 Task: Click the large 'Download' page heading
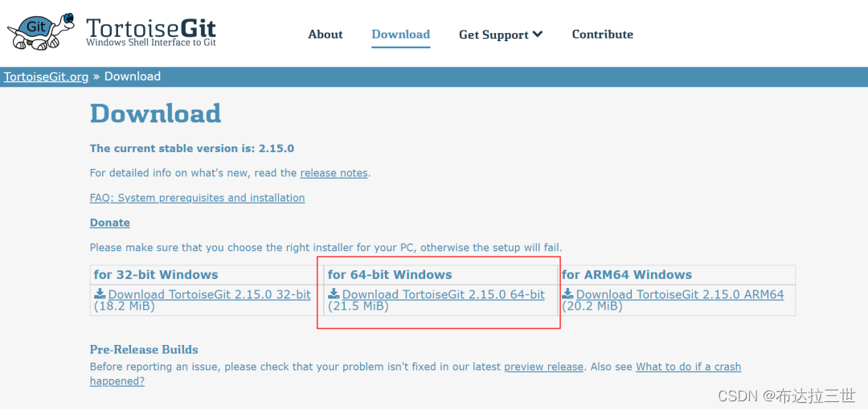pyautogui.click(x=156, y=113)
